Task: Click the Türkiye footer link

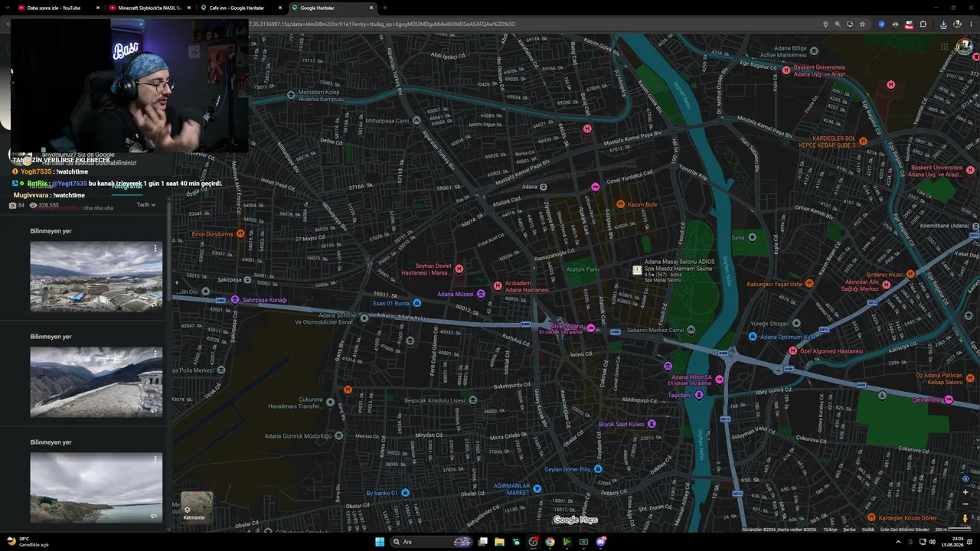Action: pos(830,530)
